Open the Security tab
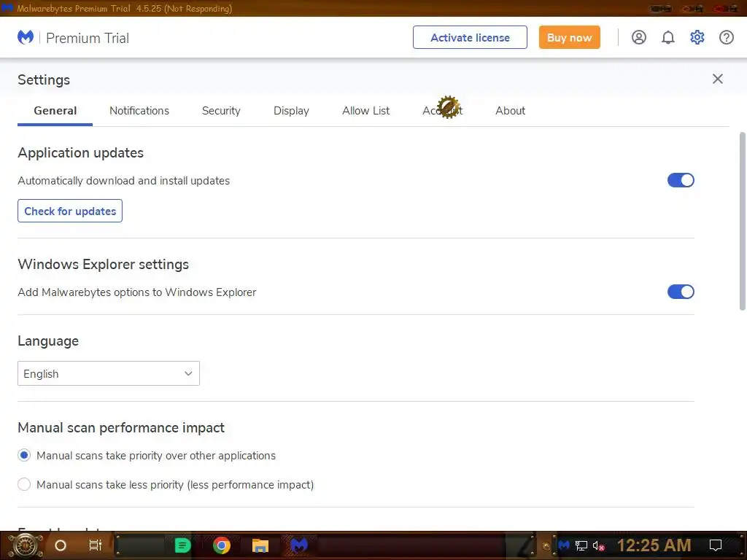This screenshot has width=747, height=560. pyautogui.click(x=221, y=111)
